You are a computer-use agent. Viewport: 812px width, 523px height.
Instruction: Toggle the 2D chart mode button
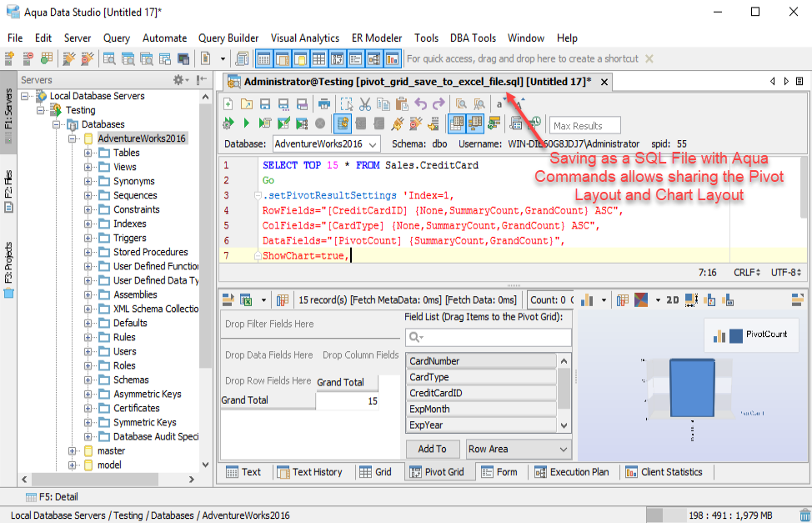[673, 300]
